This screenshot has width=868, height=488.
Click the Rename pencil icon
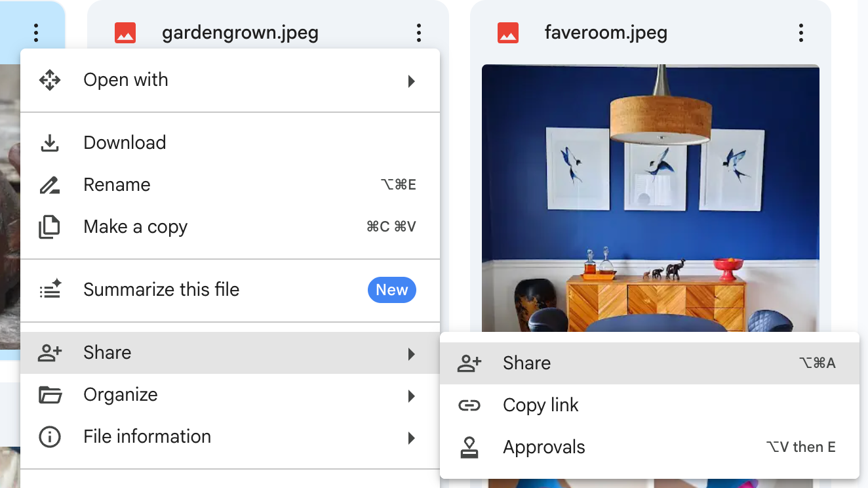click(50, 185)
